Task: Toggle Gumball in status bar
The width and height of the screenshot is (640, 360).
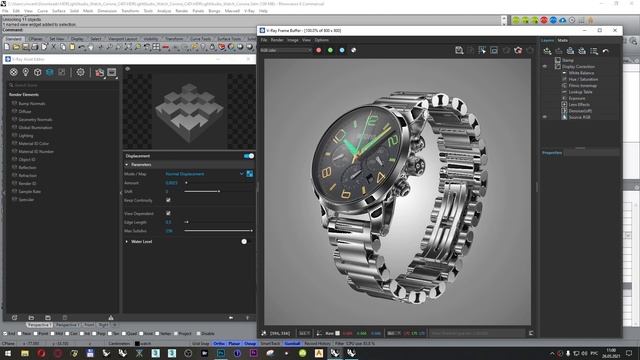Action: [292, 344]
